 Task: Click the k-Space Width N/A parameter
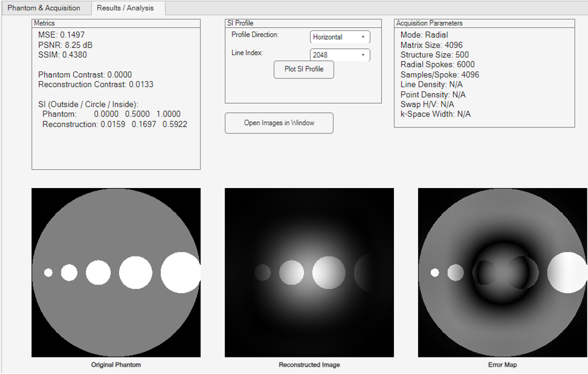click(435, 114)
